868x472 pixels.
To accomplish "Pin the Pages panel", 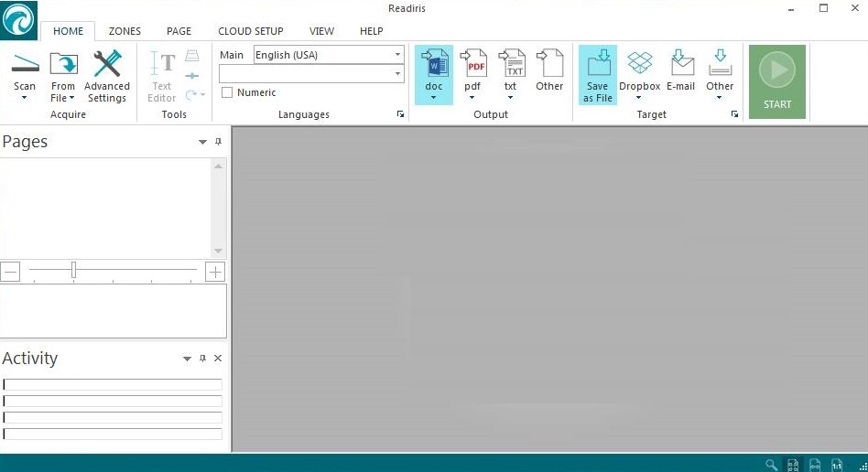I will (218, 142).
